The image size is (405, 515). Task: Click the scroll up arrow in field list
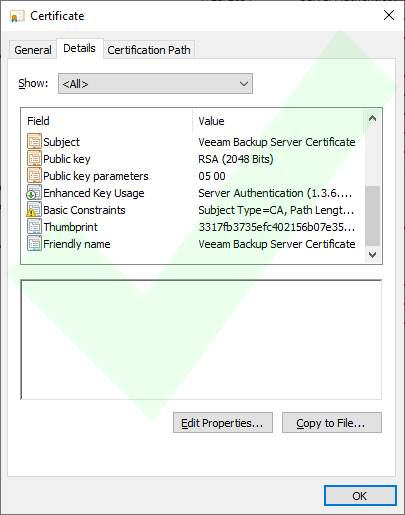coord(372,118)
